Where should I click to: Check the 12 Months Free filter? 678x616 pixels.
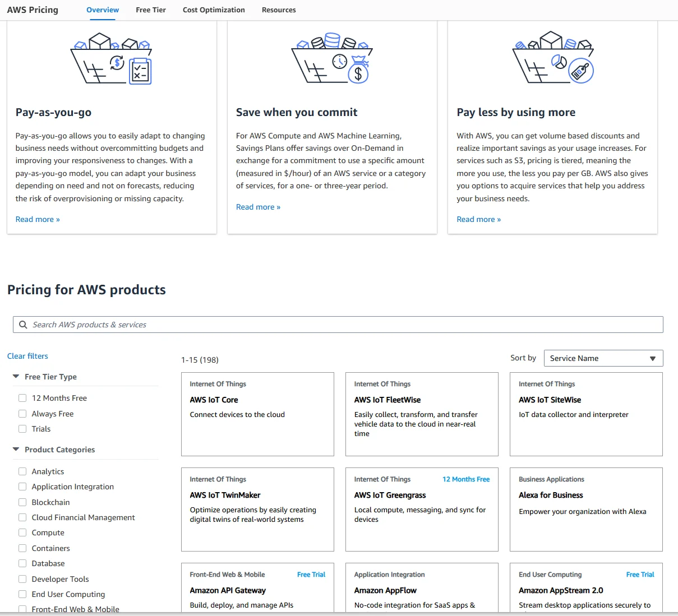[22, 398]
